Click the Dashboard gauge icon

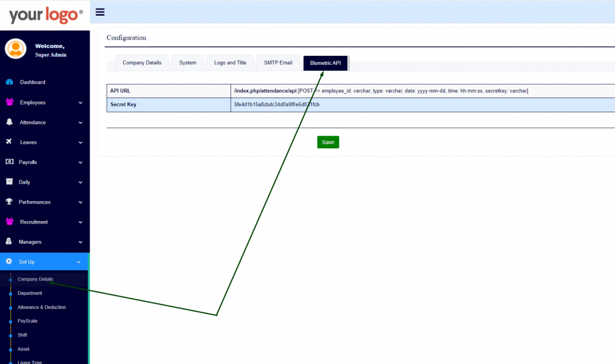[x=9, y=82]
